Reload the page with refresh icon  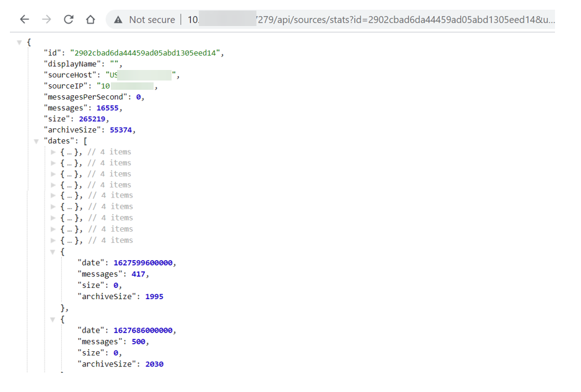point(69,20)
